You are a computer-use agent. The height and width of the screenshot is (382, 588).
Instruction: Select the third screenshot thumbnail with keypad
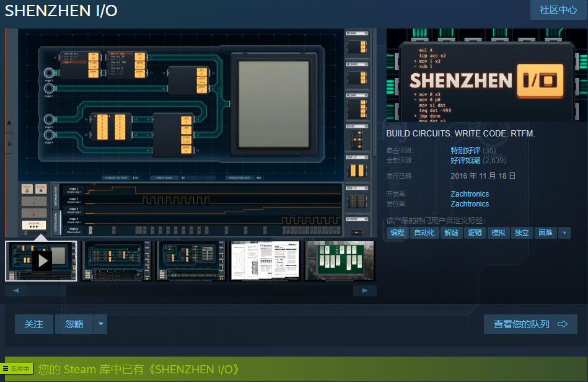coord(190,261)
